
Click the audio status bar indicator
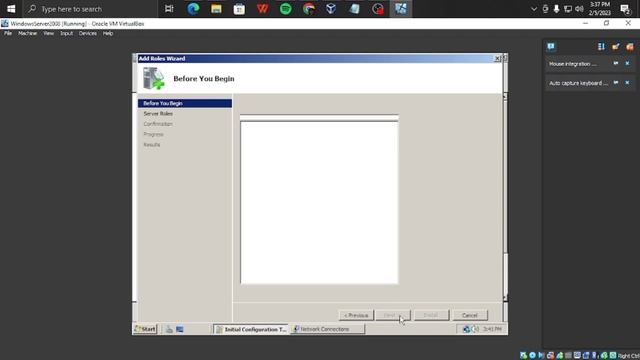541,356
